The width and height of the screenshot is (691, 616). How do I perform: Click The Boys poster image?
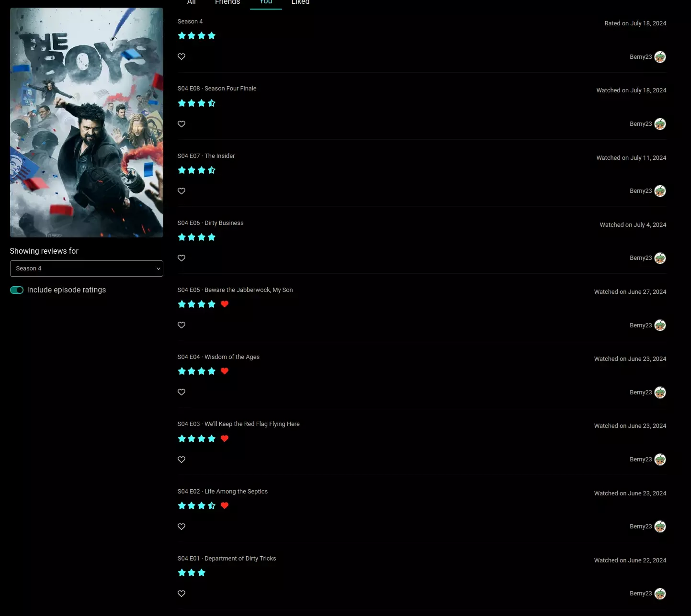pyautogui.click(x=87, y=123)
